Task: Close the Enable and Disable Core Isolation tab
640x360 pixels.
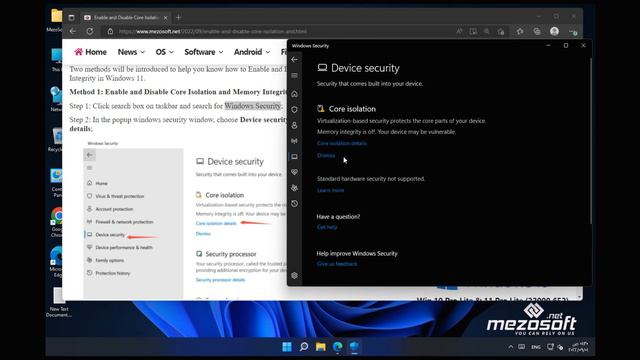Action: point(165,18)
